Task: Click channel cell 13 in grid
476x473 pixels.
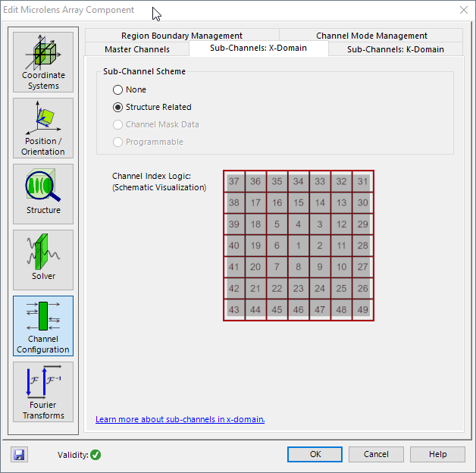Action: point(342,203)
